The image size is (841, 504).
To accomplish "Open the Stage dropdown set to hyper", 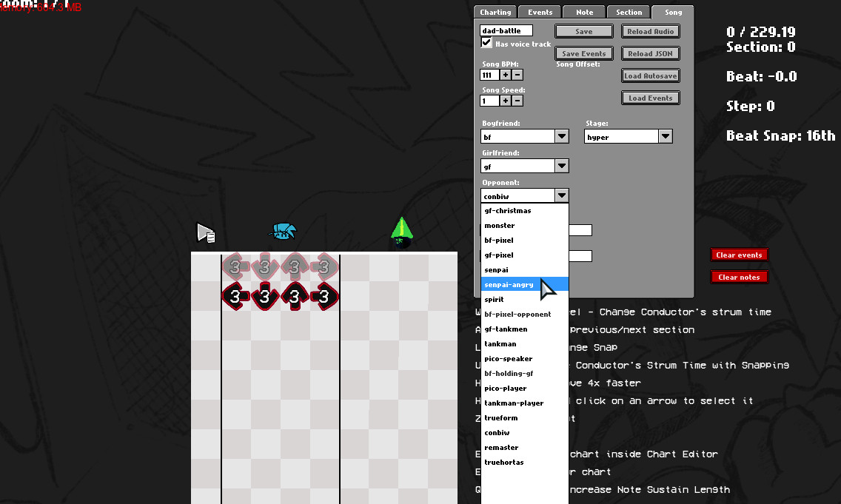I will (x=665, y=137).
